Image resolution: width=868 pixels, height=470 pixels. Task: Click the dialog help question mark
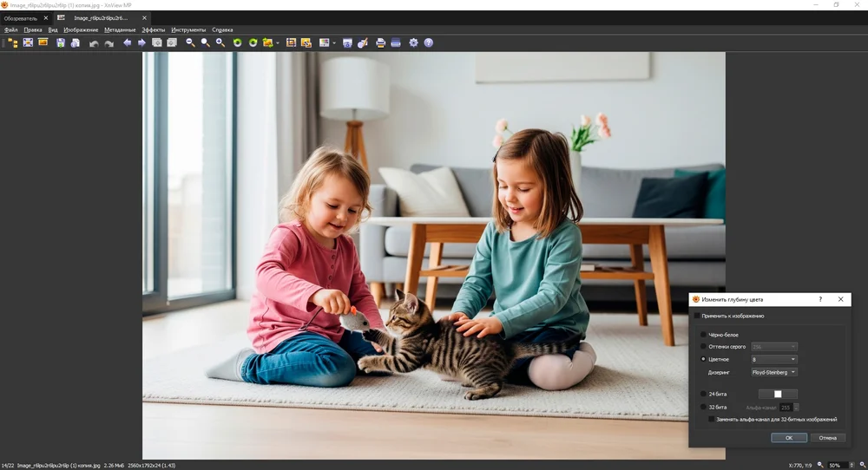(x=820, y=299)
